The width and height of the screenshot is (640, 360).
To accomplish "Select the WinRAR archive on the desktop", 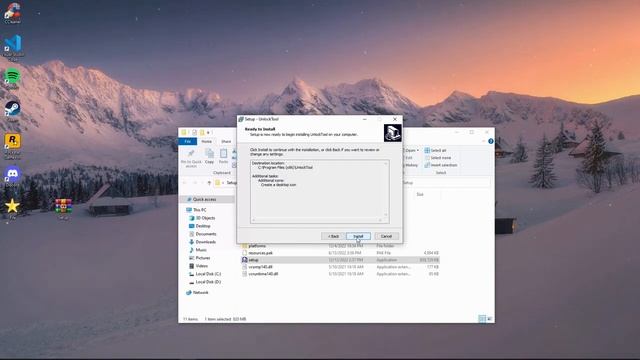I will pyautogui.click(x=63, y=209).
